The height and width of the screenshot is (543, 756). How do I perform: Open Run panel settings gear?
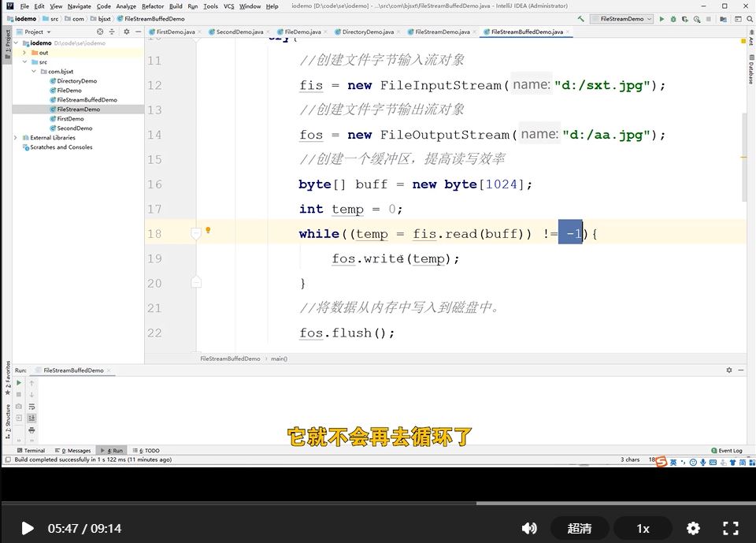point(729,370)
